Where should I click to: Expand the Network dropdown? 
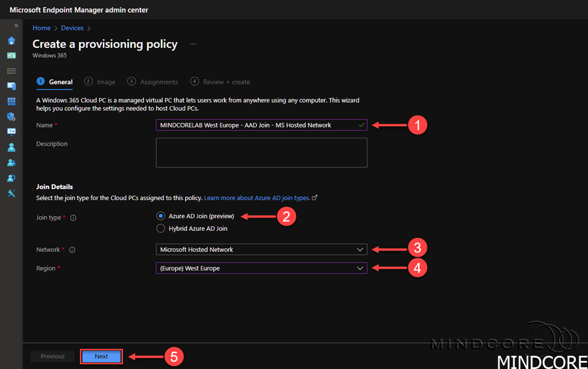point(261,249)
